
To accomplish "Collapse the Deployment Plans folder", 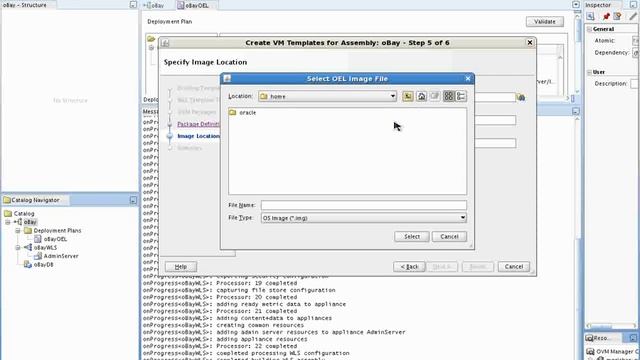I will [x=18, y=231].
